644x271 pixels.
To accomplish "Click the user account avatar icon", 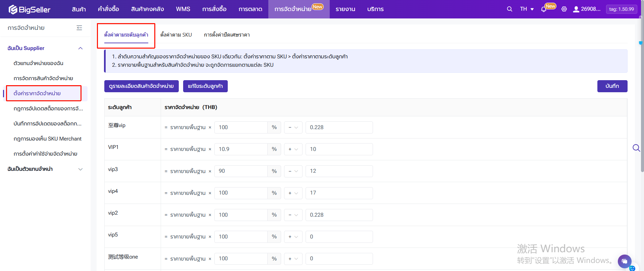I will [x=576, y=9].
